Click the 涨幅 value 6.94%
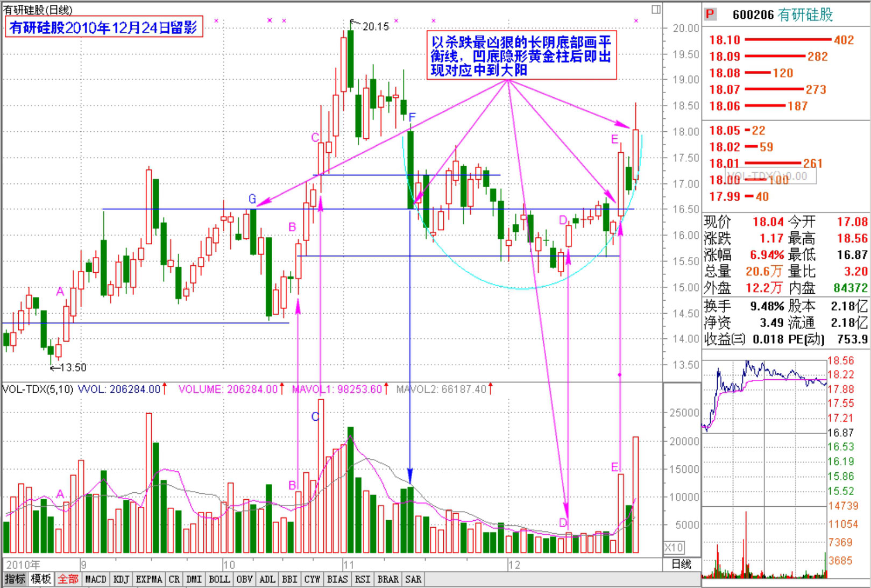871x588 pixels. (767, 255)
